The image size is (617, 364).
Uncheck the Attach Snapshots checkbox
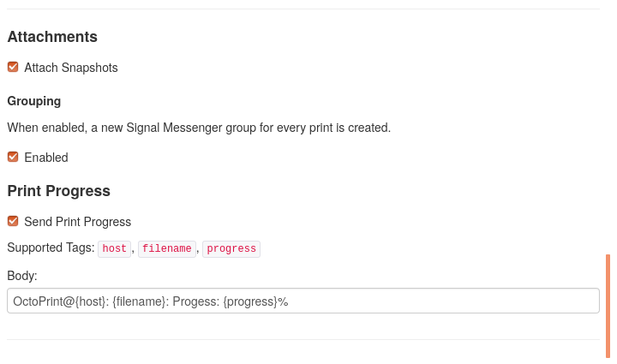pyautogui.click(x=13, y=67)
